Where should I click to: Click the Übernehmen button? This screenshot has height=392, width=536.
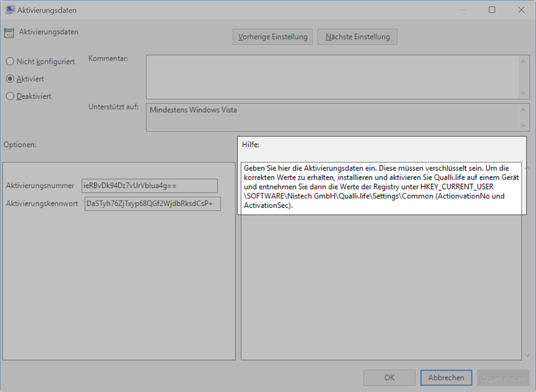pos(503,378)
